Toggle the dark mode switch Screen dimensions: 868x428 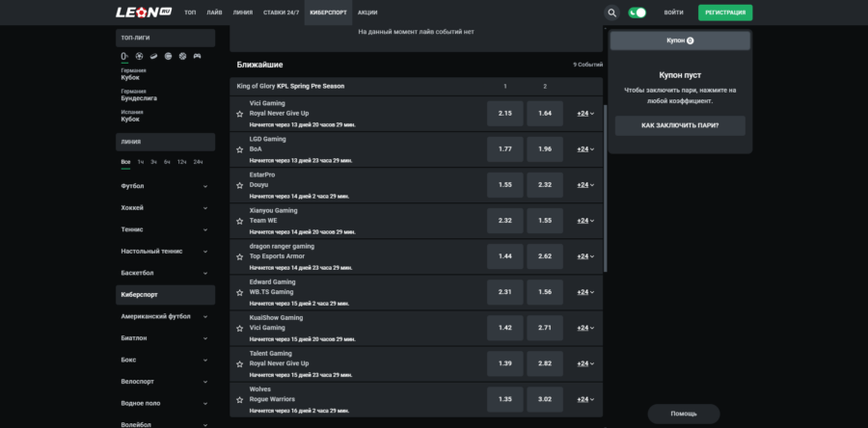637,13
